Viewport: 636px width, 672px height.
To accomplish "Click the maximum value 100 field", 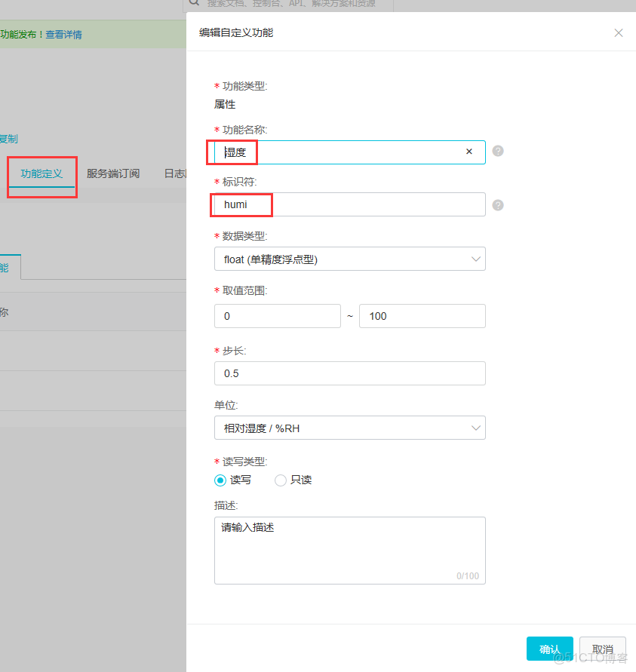I will click(422, 316).
